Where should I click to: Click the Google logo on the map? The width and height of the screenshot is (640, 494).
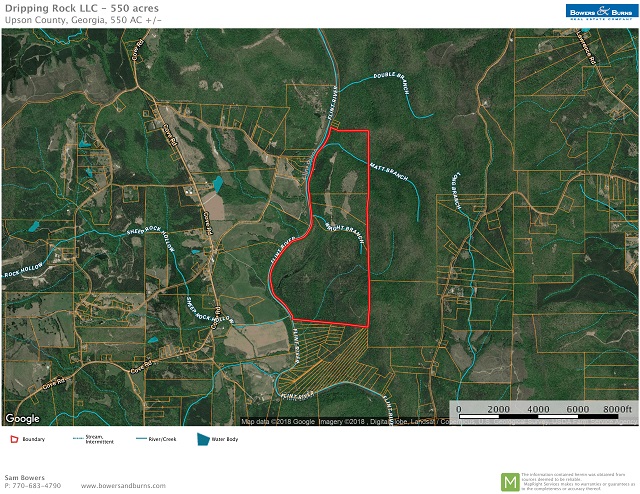click(x=23, y=418)
